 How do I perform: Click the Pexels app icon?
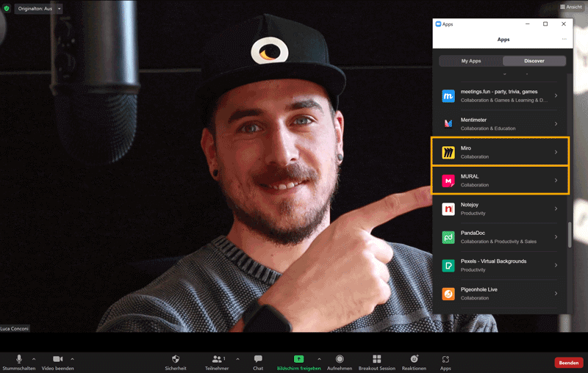448,266
